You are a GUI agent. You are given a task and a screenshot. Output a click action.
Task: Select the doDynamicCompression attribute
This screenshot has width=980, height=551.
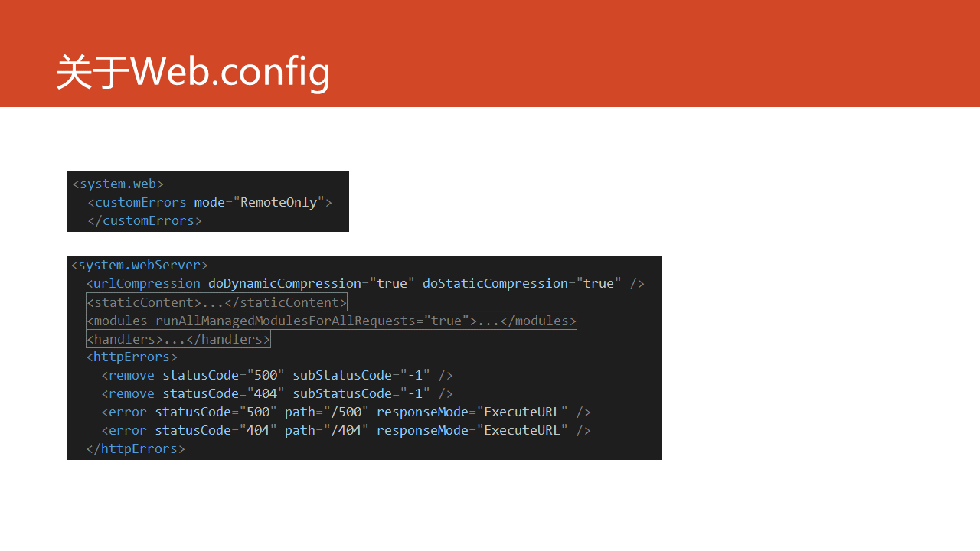(x=312, y=283)
